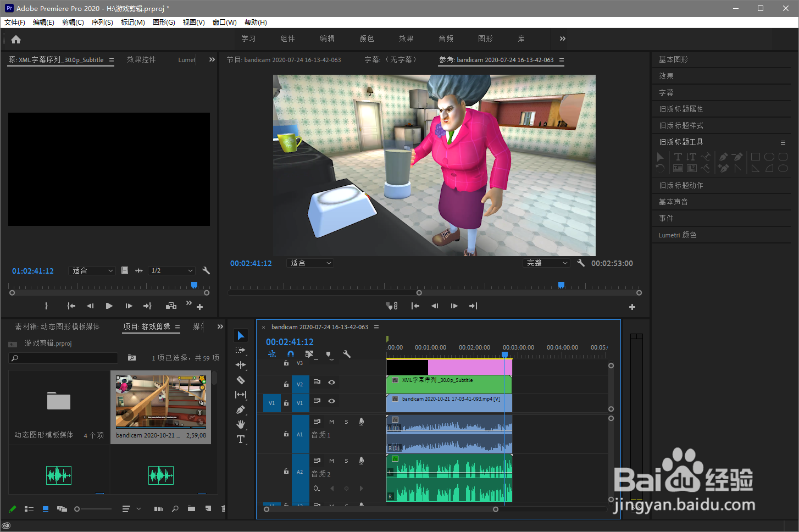Toggle timeline snapping magnet
Screen dimensions: 799x532
point(291,354)
